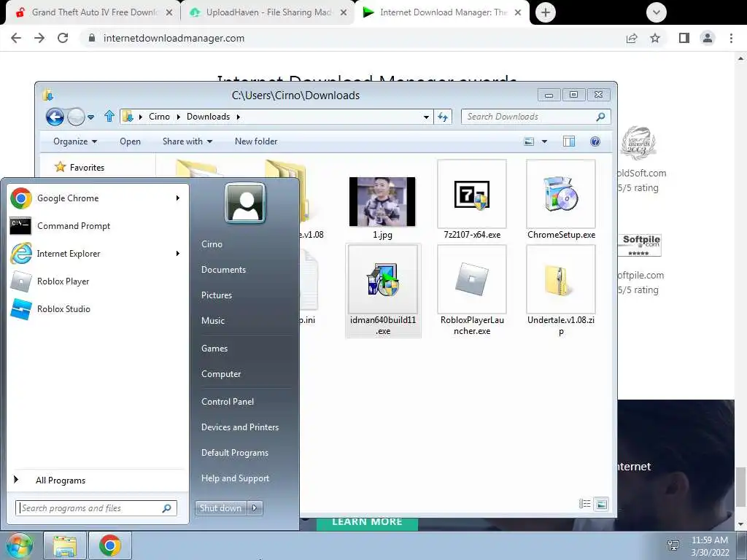This screenshot has width=747, height=560.
Task: Share this page icon in Chrome
Action: coord(632,38)
